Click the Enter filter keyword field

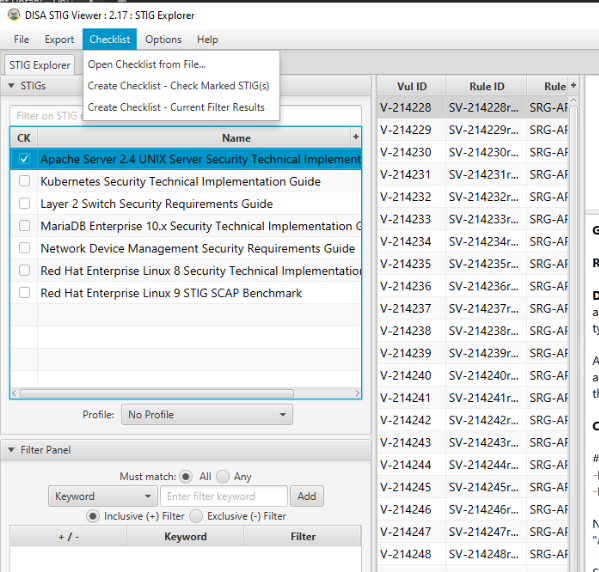click(x=224, y=496)
